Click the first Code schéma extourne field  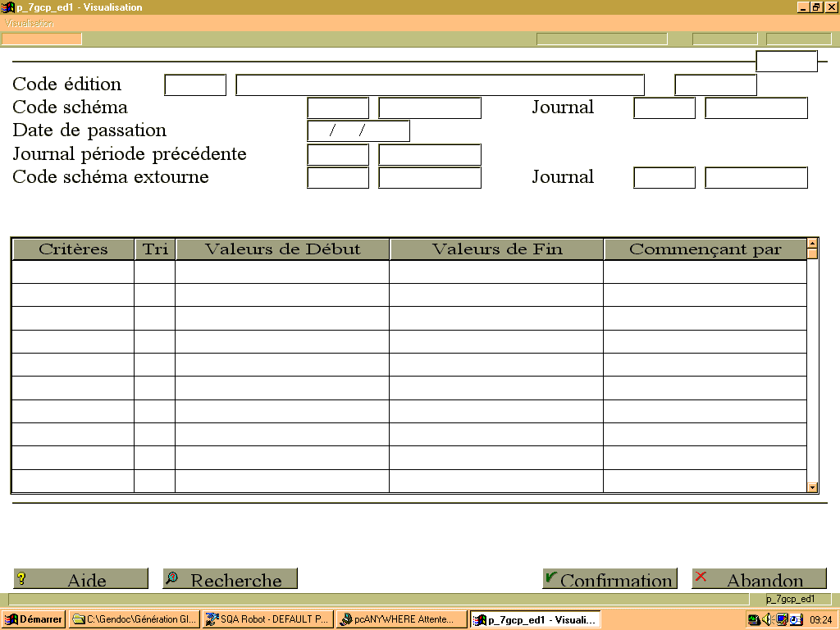point(338,177)
